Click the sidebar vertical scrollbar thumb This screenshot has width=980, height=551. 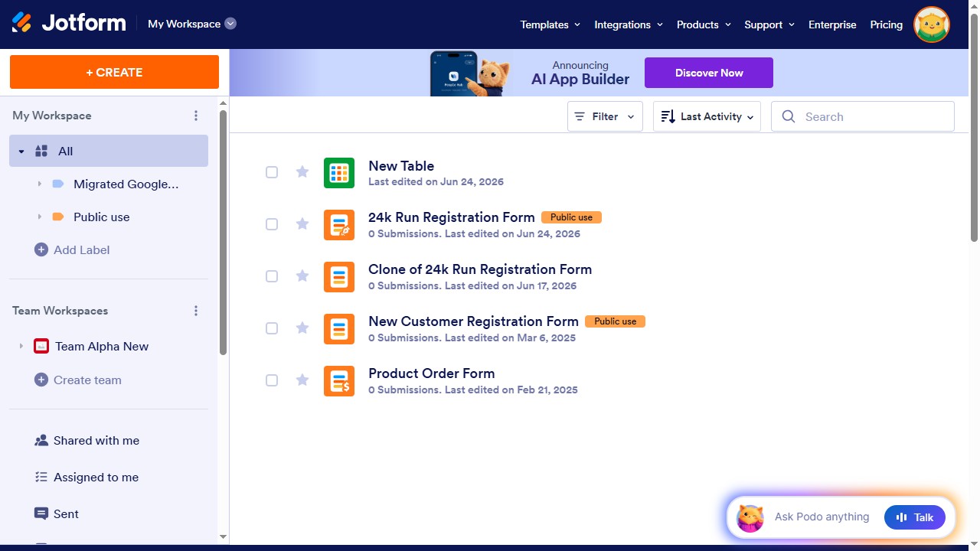(223, 233)
